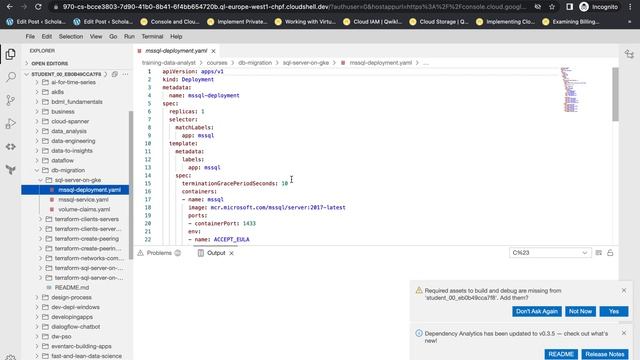Reload the browser page

click(x=38, y=7)
